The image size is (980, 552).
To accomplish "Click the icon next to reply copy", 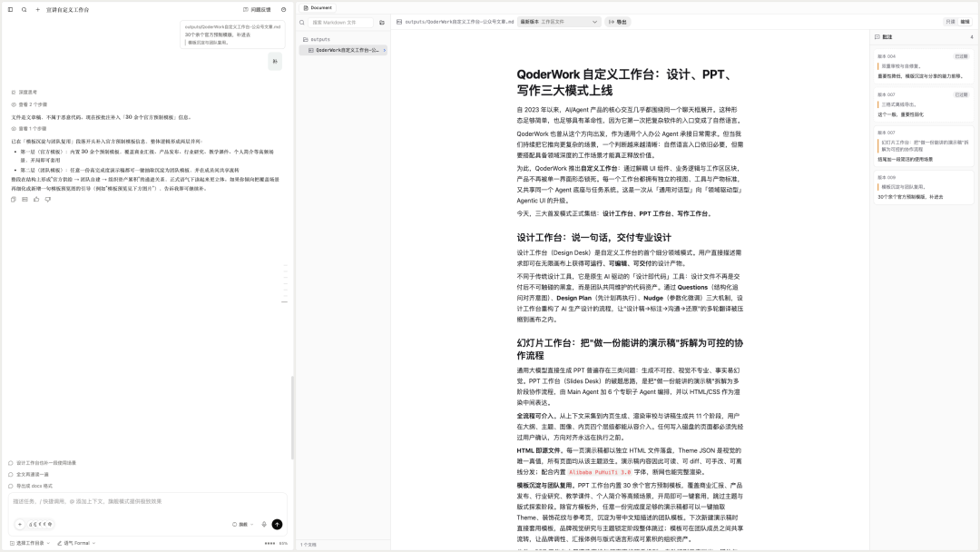I will click(x=25, y=200).
